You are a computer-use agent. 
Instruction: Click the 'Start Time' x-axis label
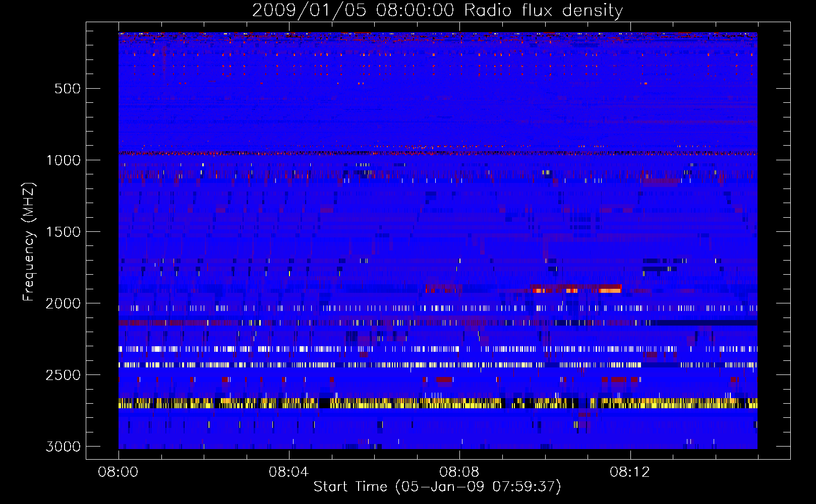click(437, 487)
